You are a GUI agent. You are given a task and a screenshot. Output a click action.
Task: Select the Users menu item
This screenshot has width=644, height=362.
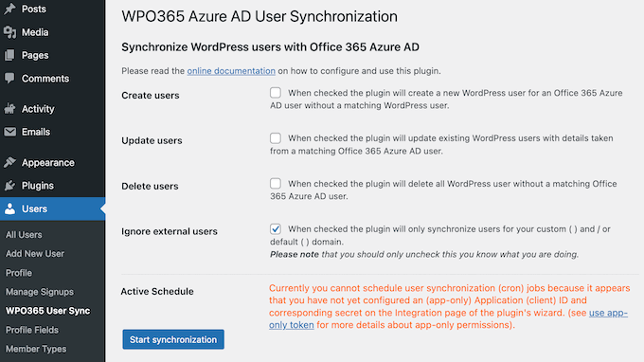53,208
